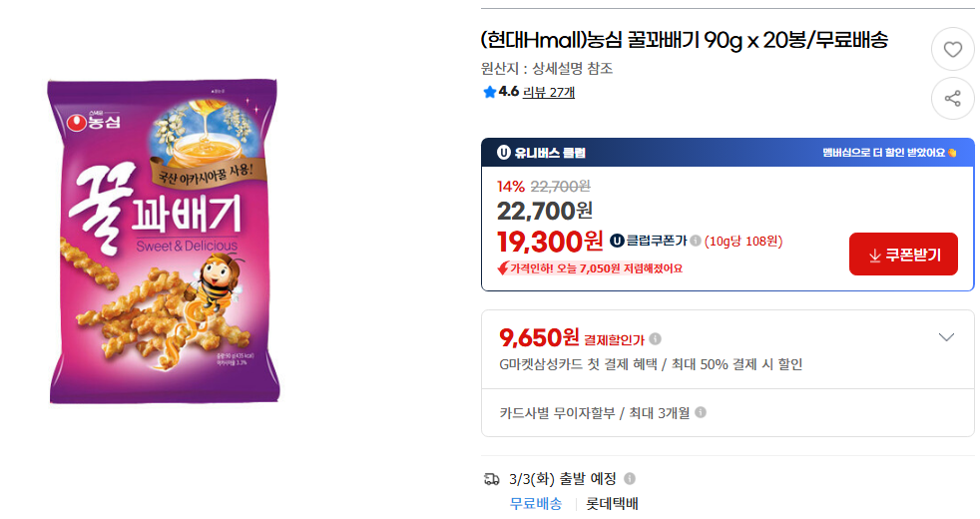Click the share icon button
This screenshot has height=519, width=980.
coord(952,98)
